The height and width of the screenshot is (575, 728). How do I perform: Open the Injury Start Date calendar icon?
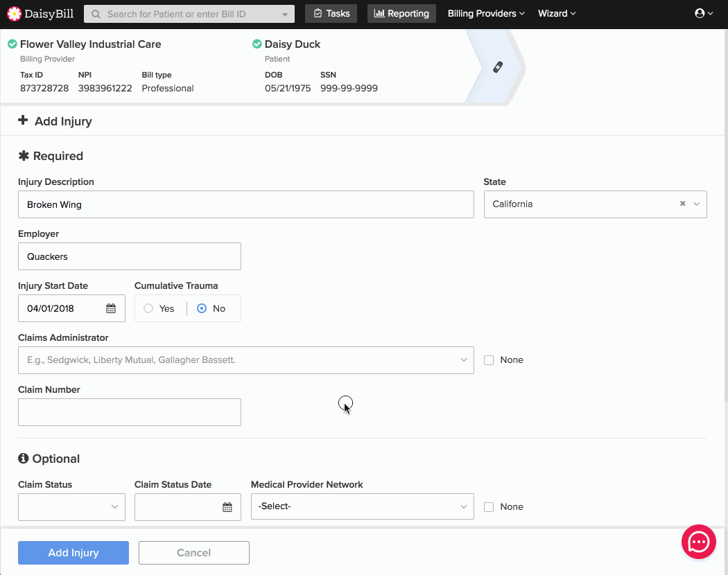[111, 308]
